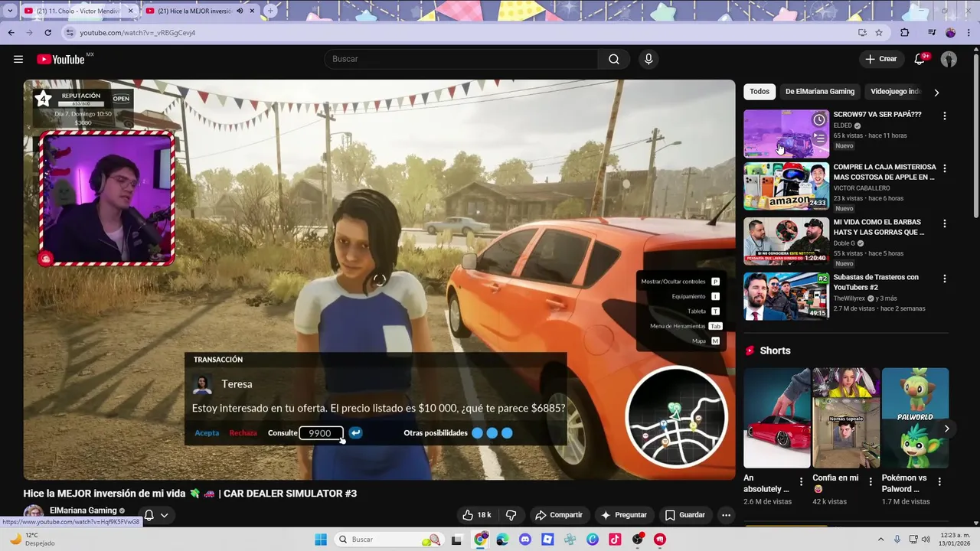Open the SCROW97 VA SER PAPÁ thumbnail
The image size is (980, 551).
pyautogui.click(x=786, y=134)
